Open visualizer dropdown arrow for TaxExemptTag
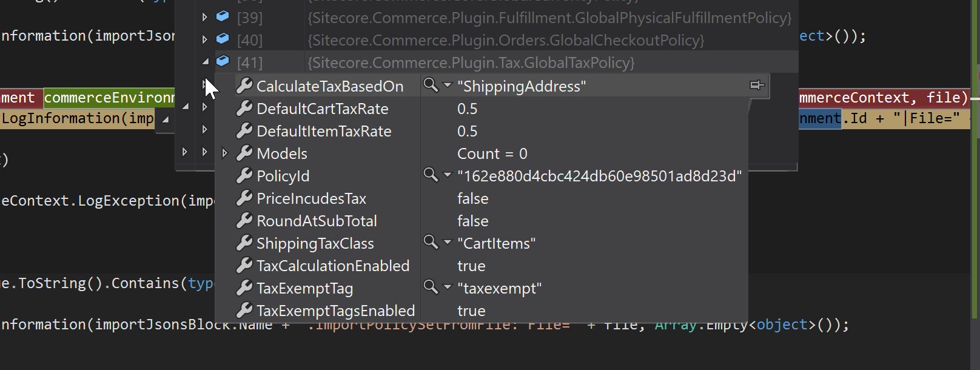This screenshot has width=980, height=370. [448, 288]
